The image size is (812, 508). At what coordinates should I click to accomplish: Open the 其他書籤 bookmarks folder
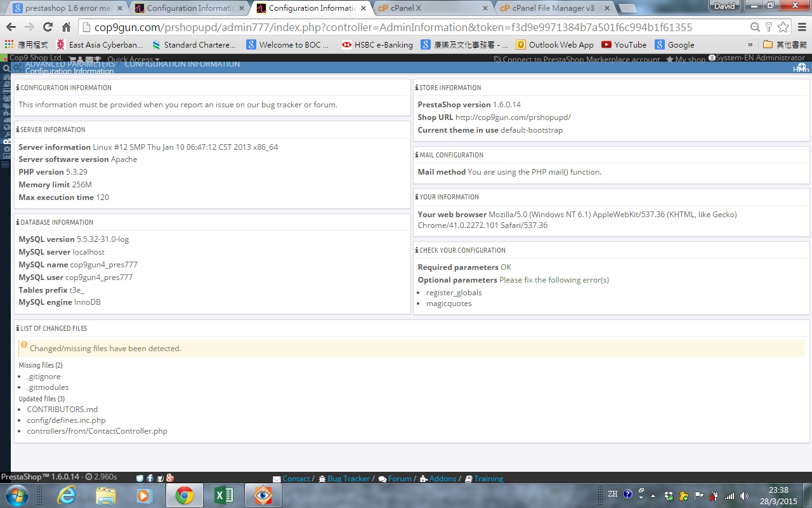click(x=785, y=45)
